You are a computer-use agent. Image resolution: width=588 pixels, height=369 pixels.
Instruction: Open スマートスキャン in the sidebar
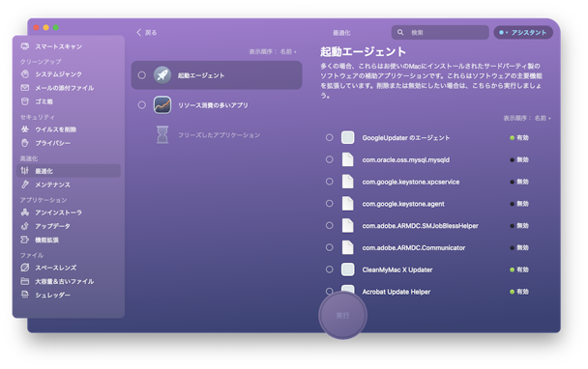point(58,46)
